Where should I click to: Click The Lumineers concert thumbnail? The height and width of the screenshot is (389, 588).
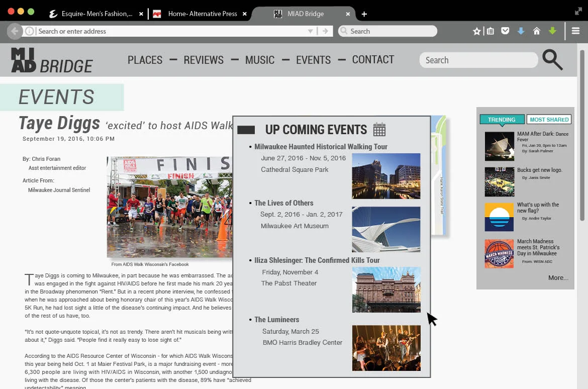(x=386, y=348)
